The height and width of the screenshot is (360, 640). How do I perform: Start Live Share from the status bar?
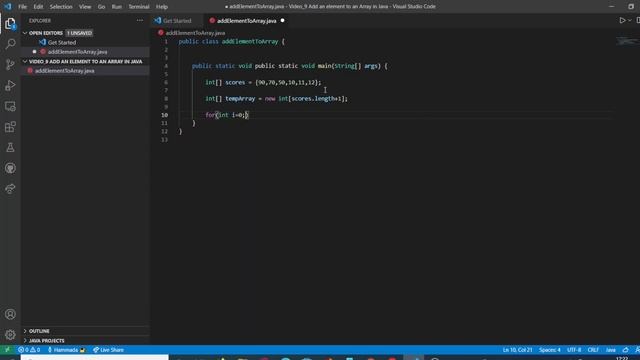(108, 350)
